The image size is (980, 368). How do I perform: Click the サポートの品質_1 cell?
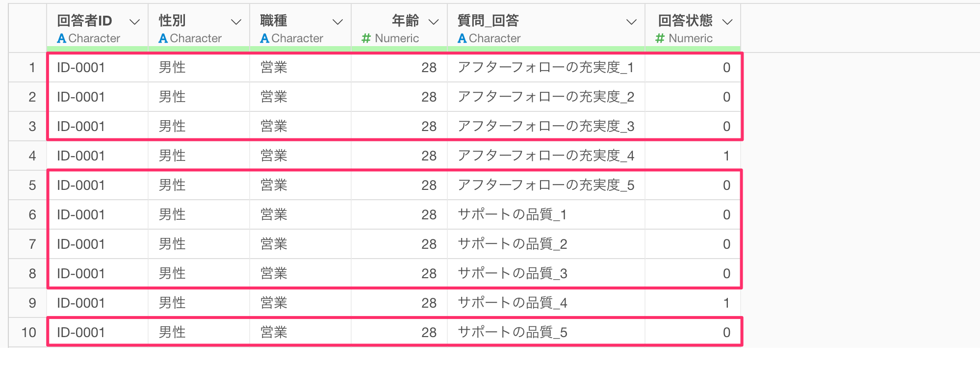coord(512,215)
